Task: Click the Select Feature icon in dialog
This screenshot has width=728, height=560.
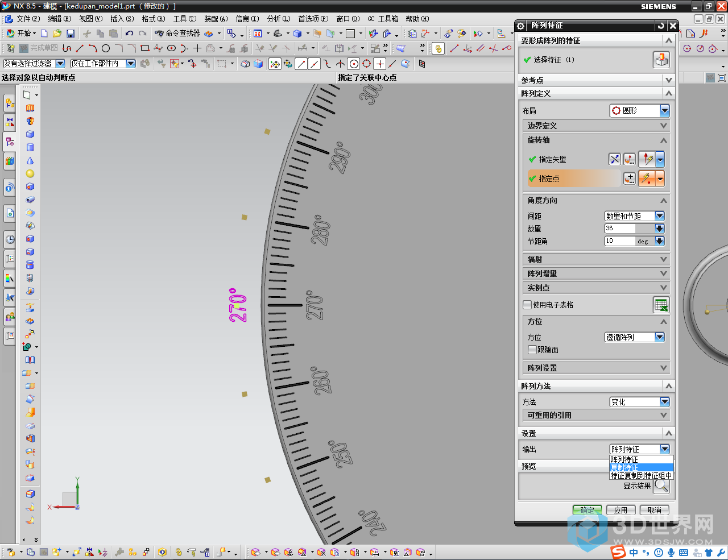Action: click(661, 60)
